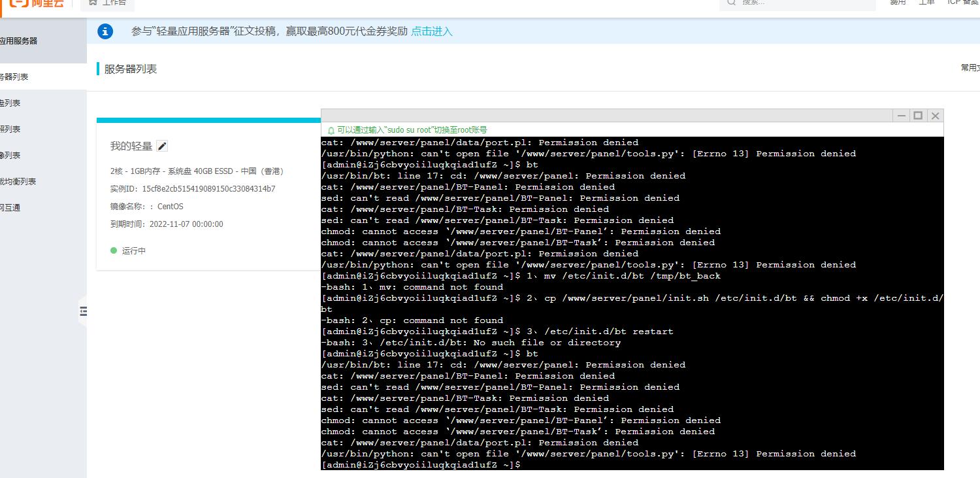
Task: Click the bell icon in the terminal notice
Action: point(331,130)
